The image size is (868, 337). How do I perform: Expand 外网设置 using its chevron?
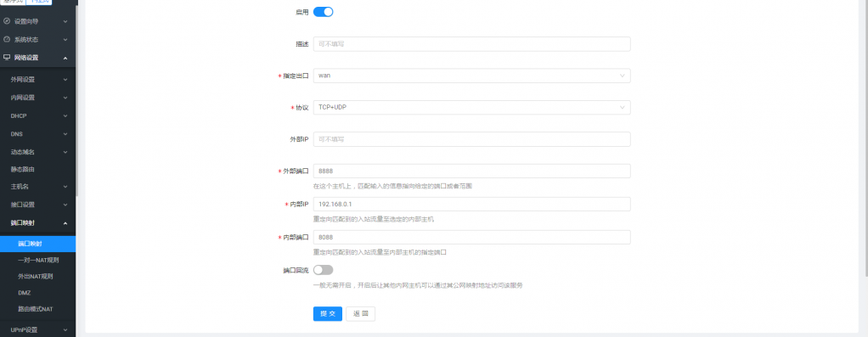coord(65,80)
